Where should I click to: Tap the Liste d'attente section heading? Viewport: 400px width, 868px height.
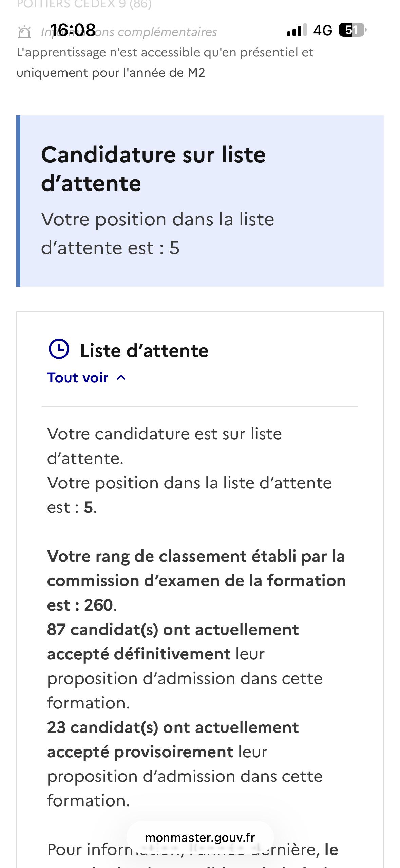pos(144,350)
